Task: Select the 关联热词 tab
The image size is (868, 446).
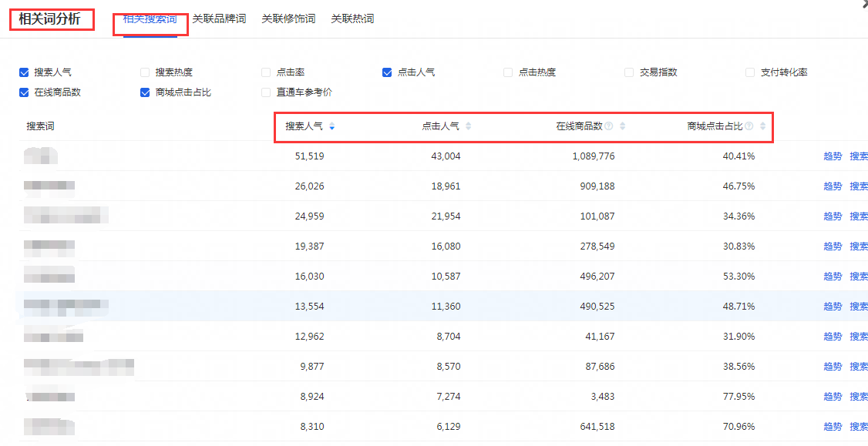Action: [x=352, y=18]
